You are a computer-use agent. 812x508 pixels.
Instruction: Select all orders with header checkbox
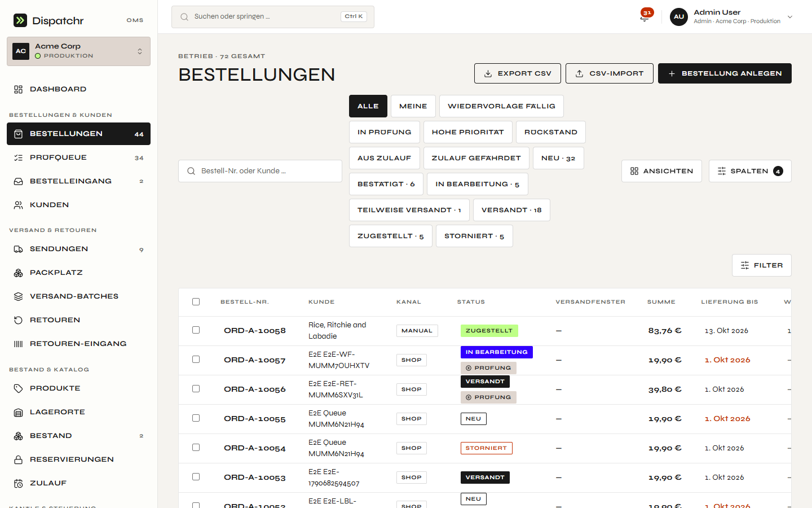click(196, 302)
